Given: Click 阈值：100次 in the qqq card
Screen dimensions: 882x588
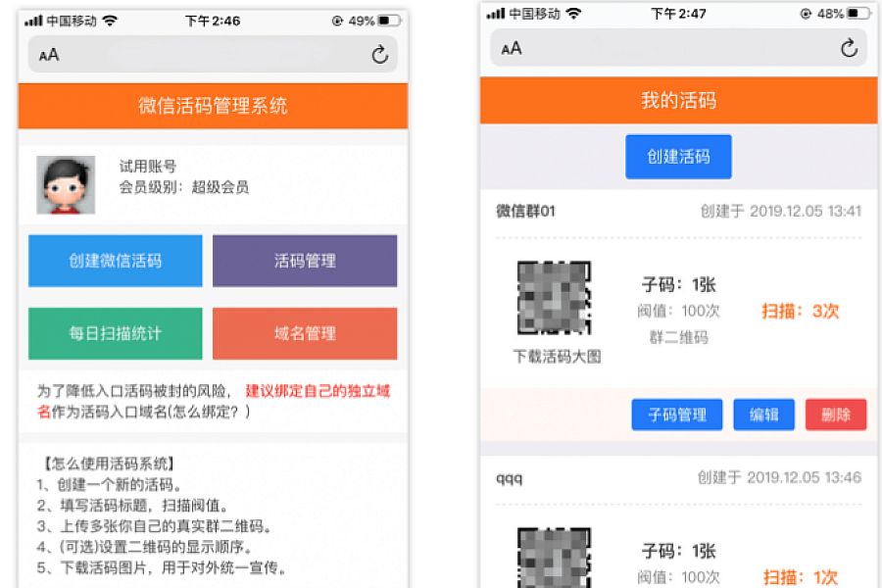Looking at the screenshot, I should pos(678,577).
